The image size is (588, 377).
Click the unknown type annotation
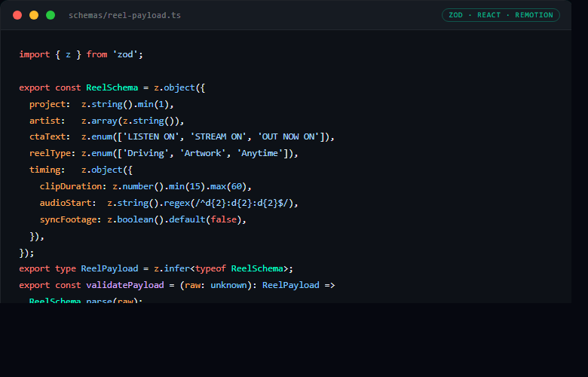(228, 285)
